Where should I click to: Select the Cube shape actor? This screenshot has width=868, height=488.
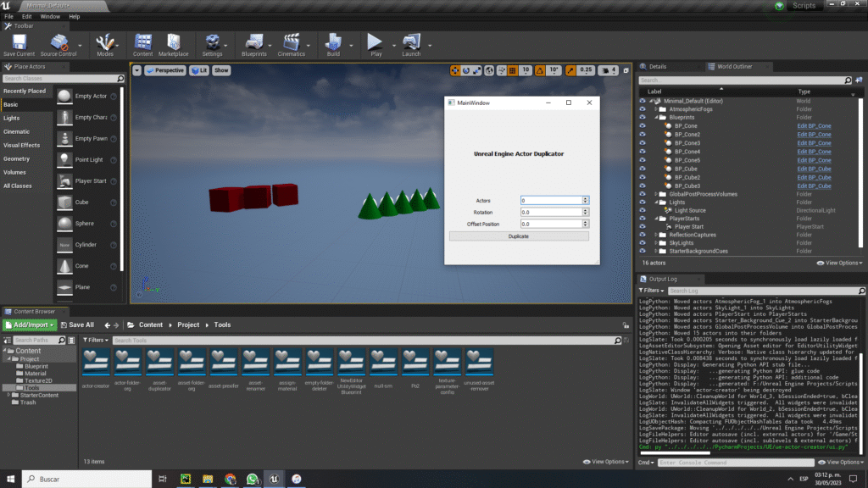tap(64, 202)
